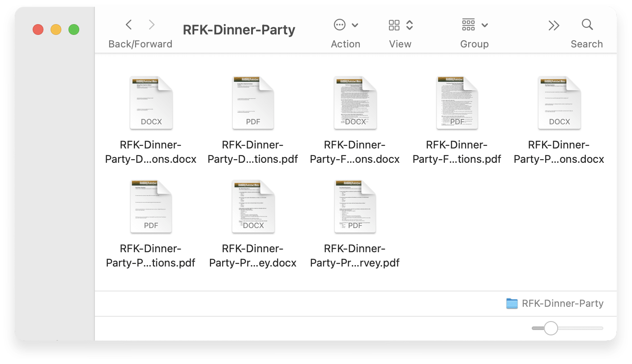Click the file name RFK-Dinner-Party-F...tions.pdf
Screen dimensions: 632x364
pos(457,152)
